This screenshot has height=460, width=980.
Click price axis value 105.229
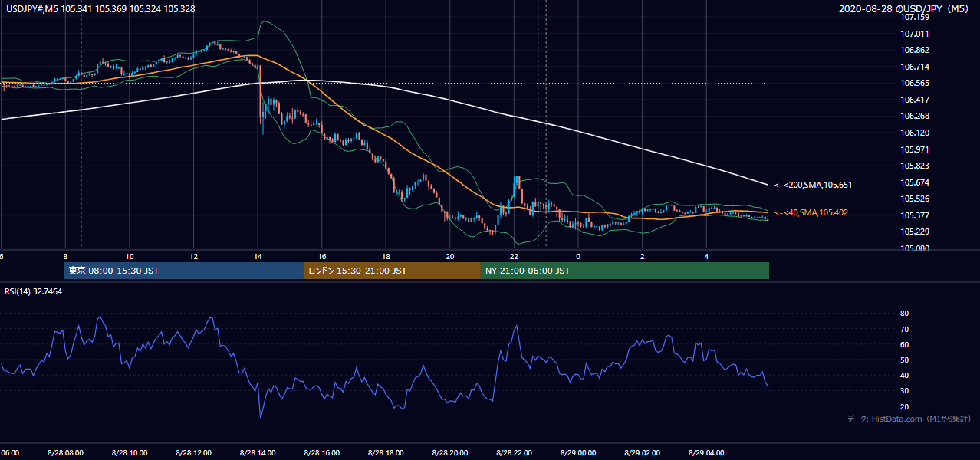pos(915,232)
